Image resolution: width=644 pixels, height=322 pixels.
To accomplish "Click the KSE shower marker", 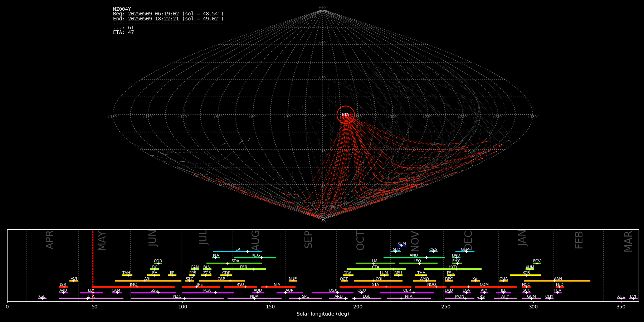I will click(x=42, y=298).
